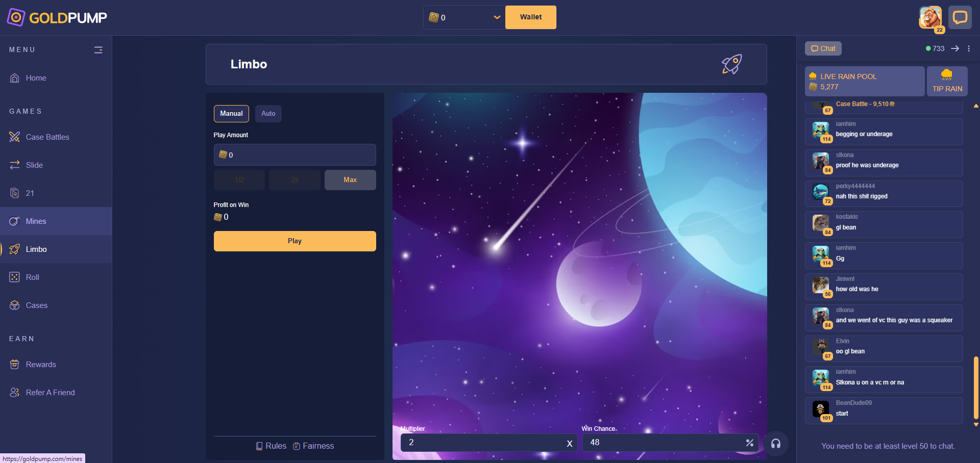The image size is (980, 463).
Task: Collapse chat with the arrow icon
Action: pyautogui.click(x=955, y=48)
